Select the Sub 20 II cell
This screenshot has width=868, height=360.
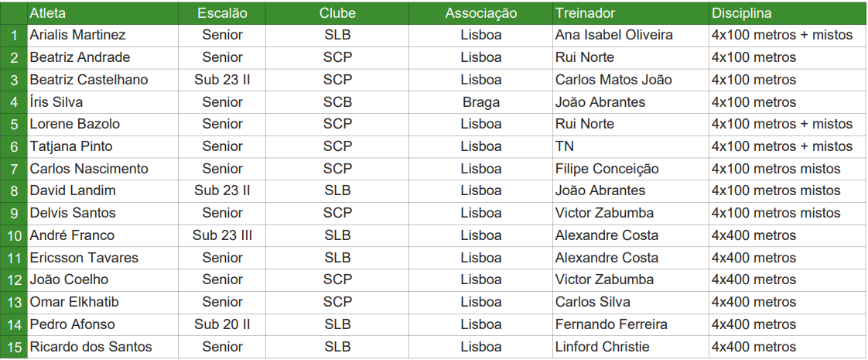click(222, 324)
